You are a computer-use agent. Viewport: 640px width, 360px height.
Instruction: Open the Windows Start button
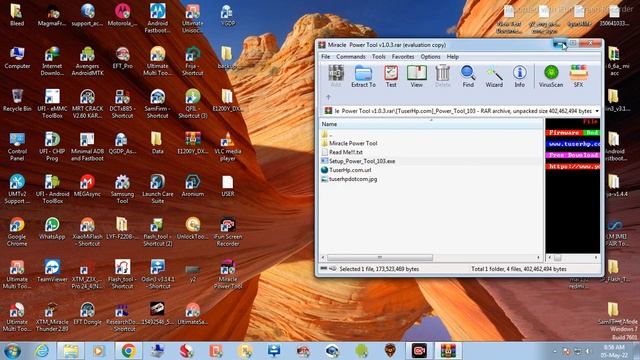tap(12, 351)
